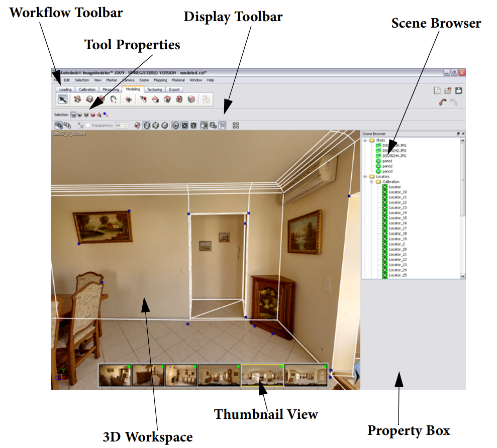Collapse the Calibration folder
The image size is (497, 448).
(x=371, y=181)
